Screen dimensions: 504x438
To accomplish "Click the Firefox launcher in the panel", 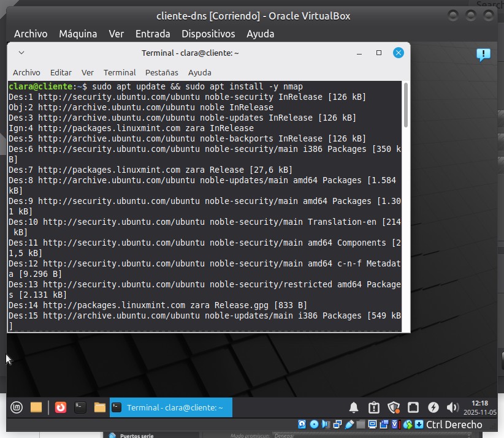I will [x=60, y=407].
